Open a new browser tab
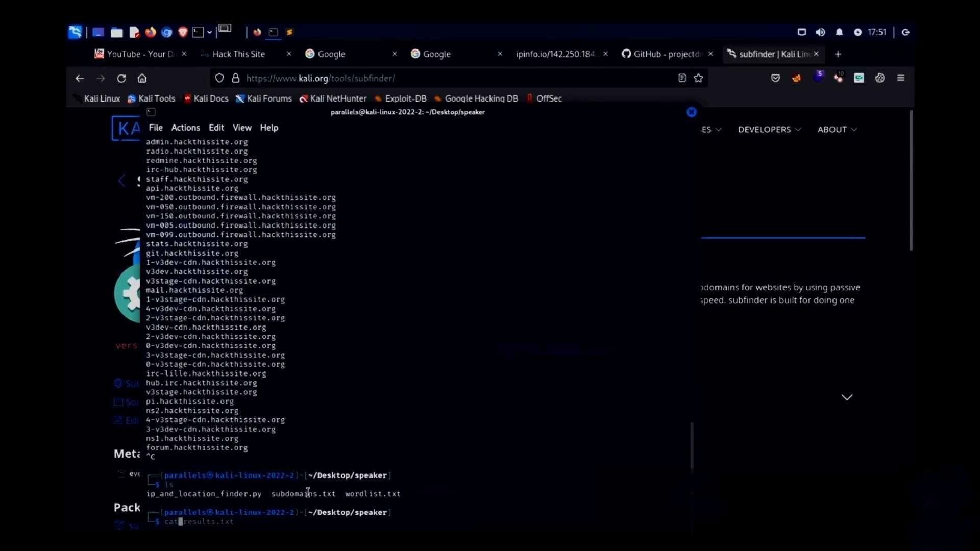Screen dimensions: 980x551 (838, 54)
